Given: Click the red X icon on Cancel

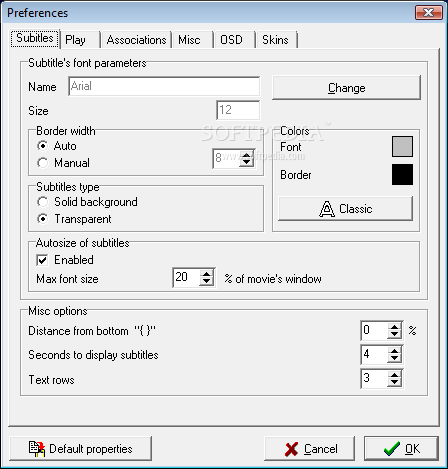Looking at the screenshot, I should pyautogui.click(x=292, y=449).
